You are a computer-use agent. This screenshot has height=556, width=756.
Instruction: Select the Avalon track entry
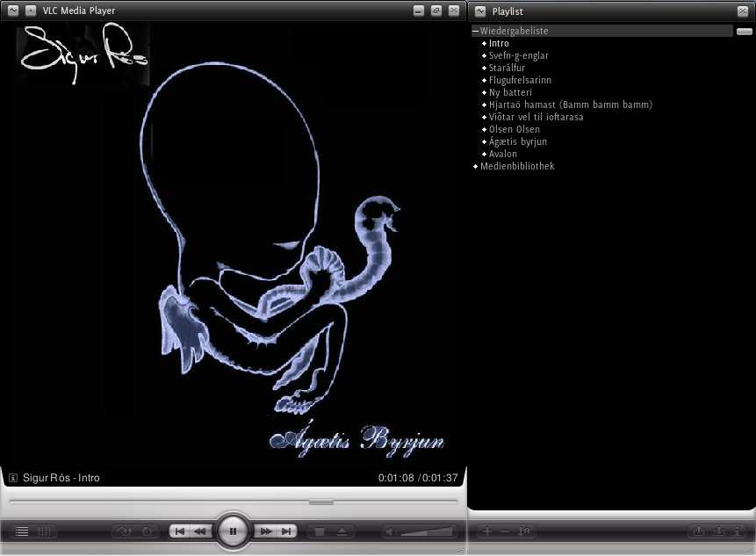click(x=503, y=154)
